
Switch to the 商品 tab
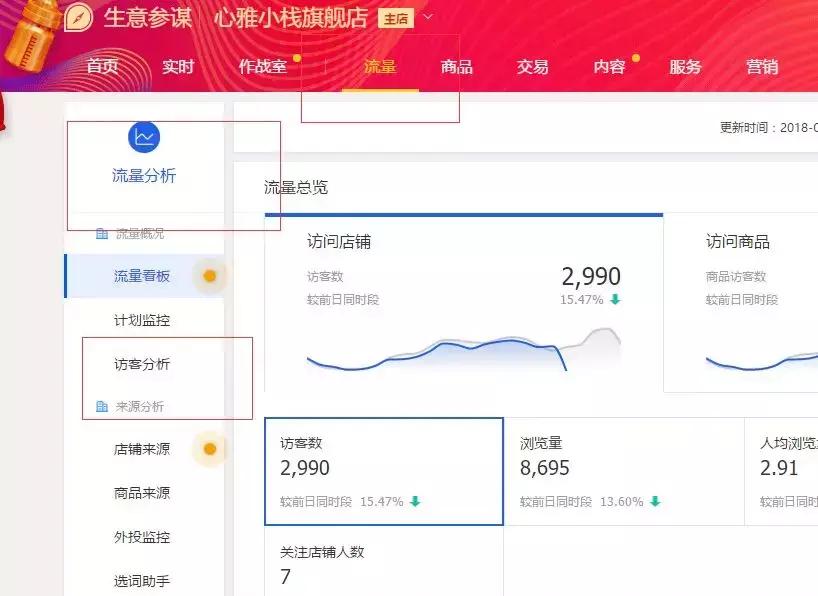[x=457, y=65]
